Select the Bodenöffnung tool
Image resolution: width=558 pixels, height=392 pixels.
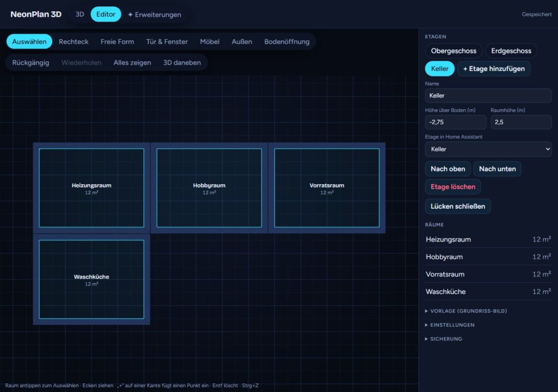[x=287, y=42]
